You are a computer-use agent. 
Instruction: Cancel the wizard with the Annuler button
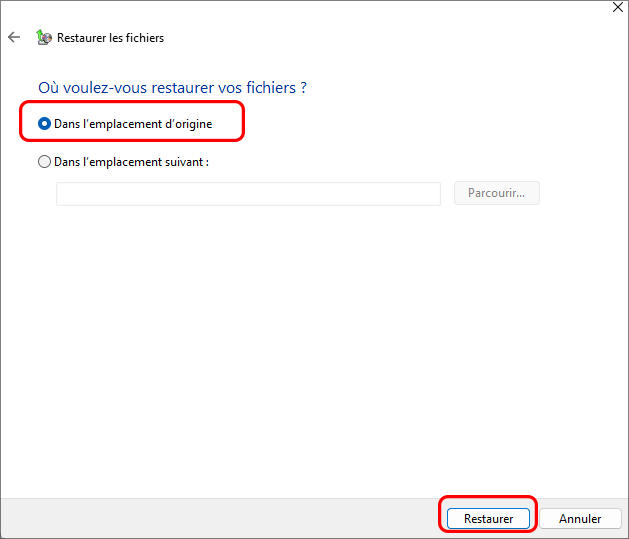(x=580, y=519)
